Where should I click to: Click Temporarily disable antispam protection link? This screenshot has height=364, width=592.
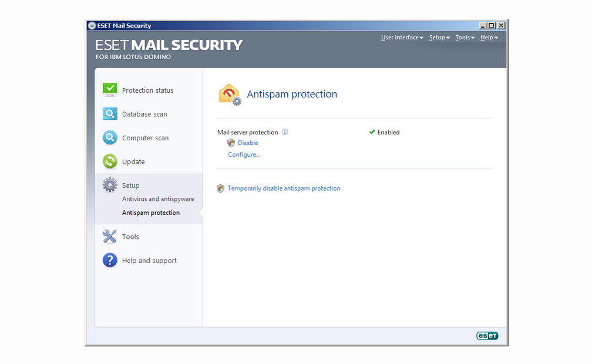tap(284, 188)
